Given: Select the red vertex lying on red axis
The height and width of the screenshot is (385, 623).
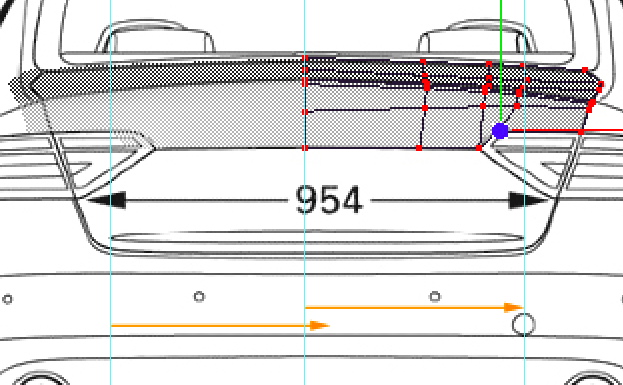Looking at the screenshot, I should (581, 132).
